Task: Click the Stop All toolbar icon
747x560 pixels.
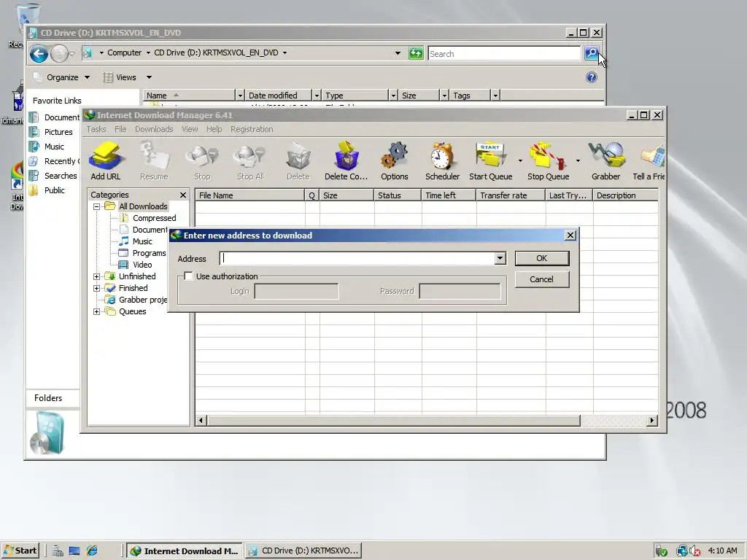Action: tap(250, 160)
